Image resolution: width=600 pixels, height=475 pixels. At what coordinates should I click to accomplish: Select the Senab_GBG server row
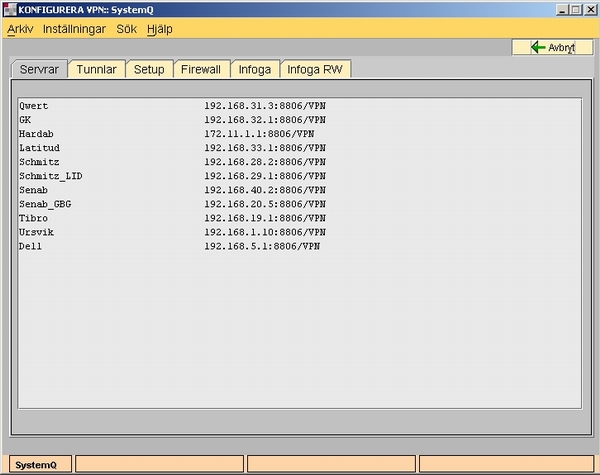pyautogui.click(x=45, y=203)
